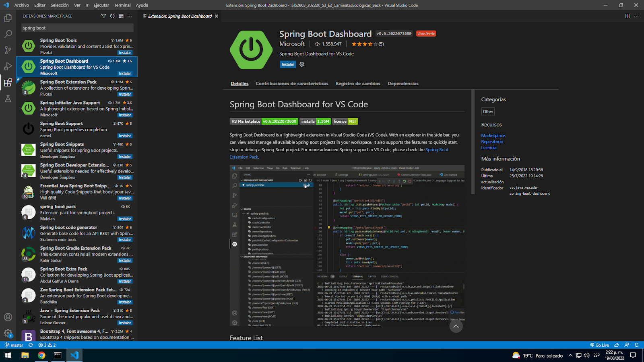Filter extensions with the funnel icon

pyautogui.click(x=103, y=16)
